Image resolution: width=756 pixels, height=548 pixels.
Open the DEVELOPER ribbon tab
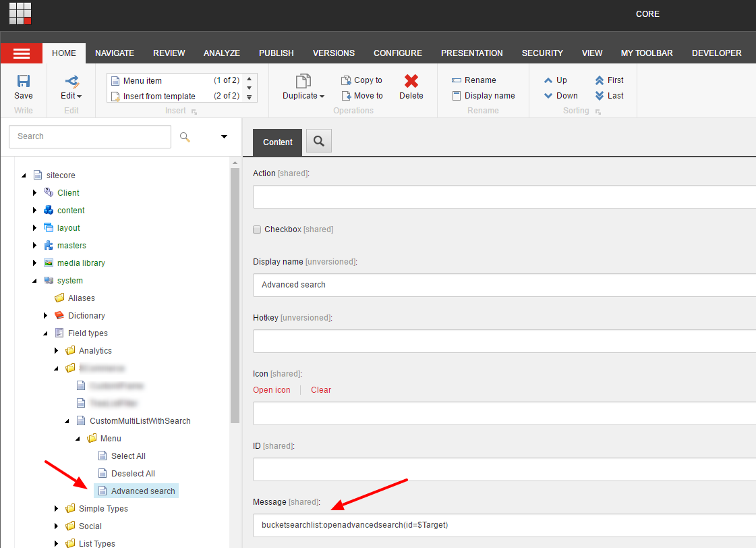[x=716, y=53]
